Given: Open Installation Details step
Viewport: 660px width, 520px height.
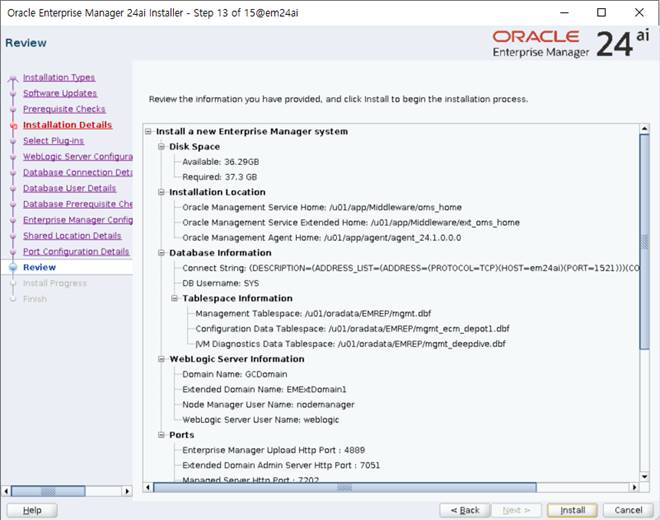Looking at the screenshot, I should [67, 125].
